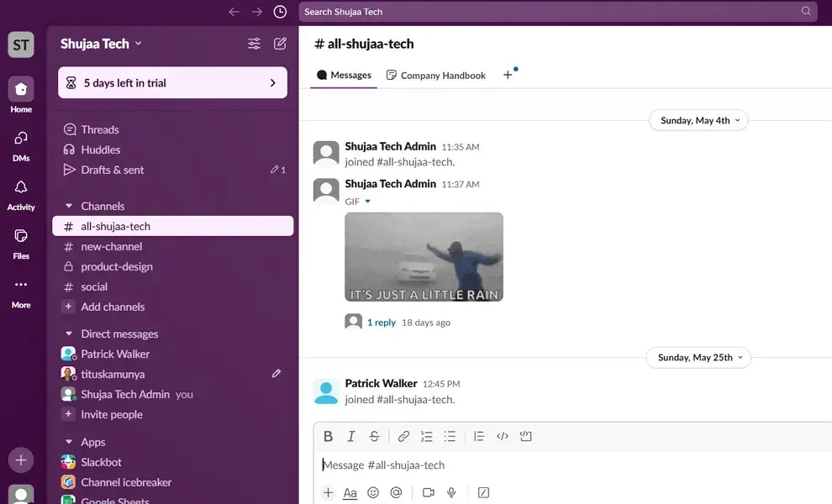Go forward with the right arrow
The width and height of the screenshot is (832, 504).
(257, 12)
